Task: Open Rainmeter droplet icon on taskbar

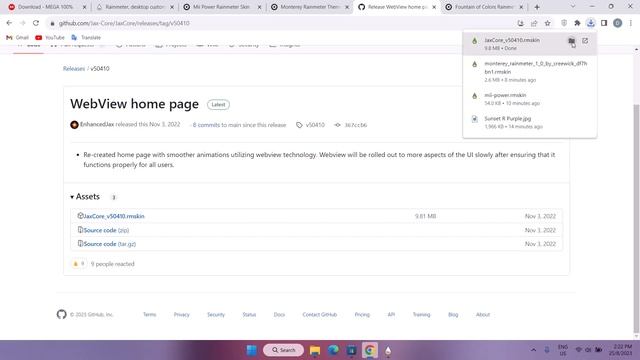Action: pyautogui.click(x=388, y=350)
